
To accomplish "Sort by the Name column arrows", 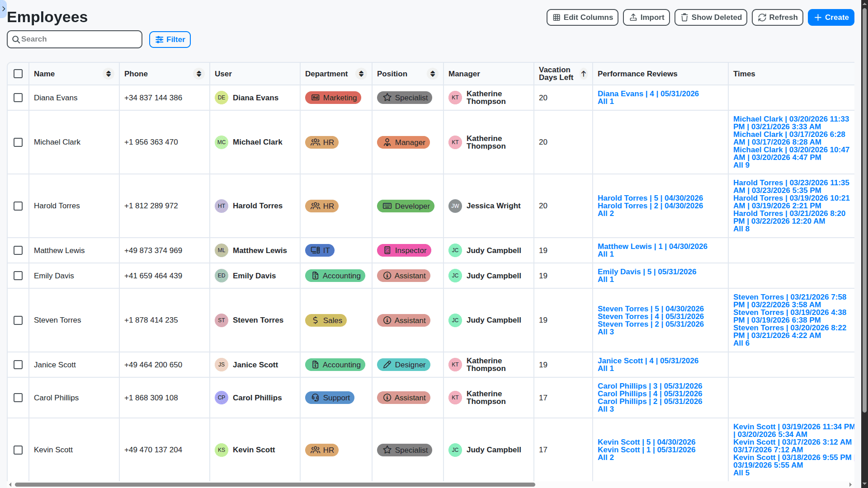I will [x=108, y=74].
